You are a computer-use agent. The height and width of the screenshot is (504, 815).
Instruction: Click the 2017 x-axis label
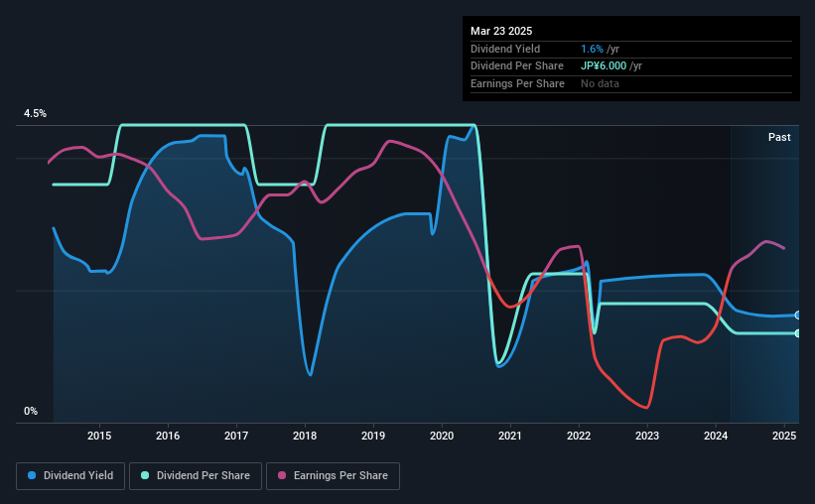point(236,436)
